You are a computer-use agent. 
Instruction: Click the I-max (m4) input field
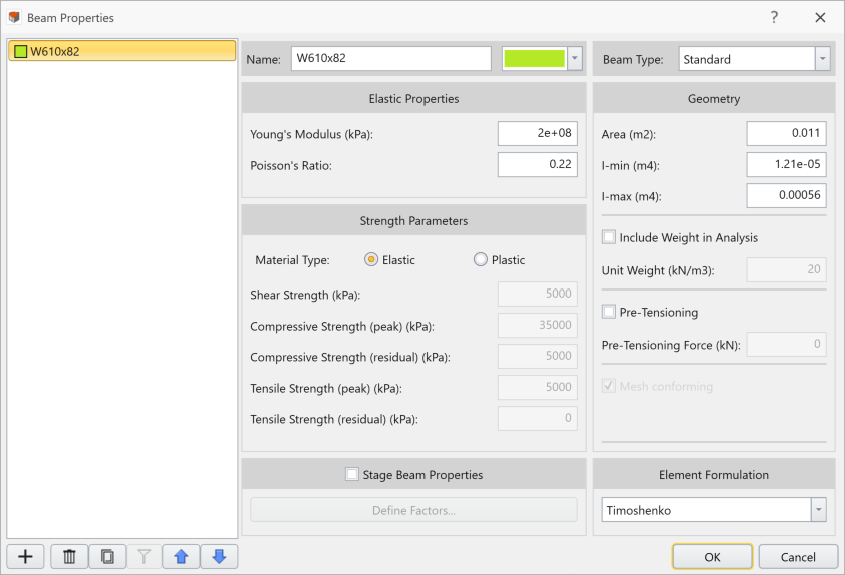(x=786, y=195)
